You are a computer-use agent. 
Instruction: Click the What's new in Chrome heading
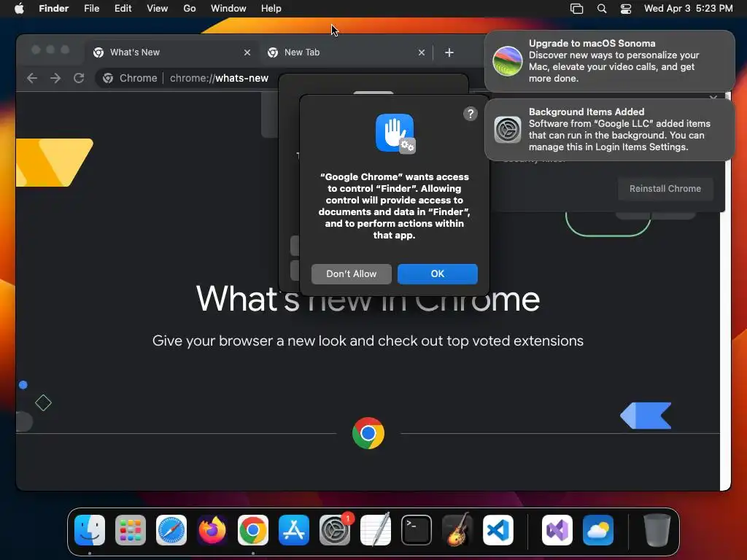[368, 299]
